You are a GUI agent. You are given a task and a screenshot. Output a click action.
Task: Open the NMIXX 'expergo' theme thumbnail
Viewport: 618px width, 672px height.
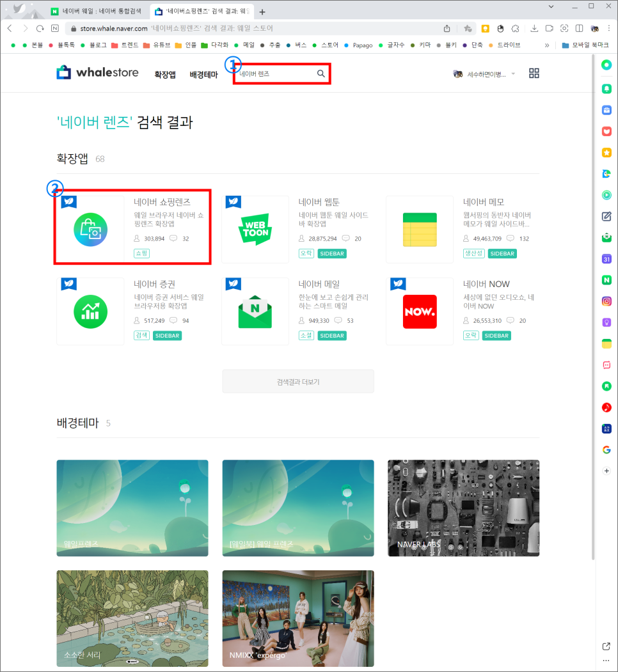[x=298, y=618]
